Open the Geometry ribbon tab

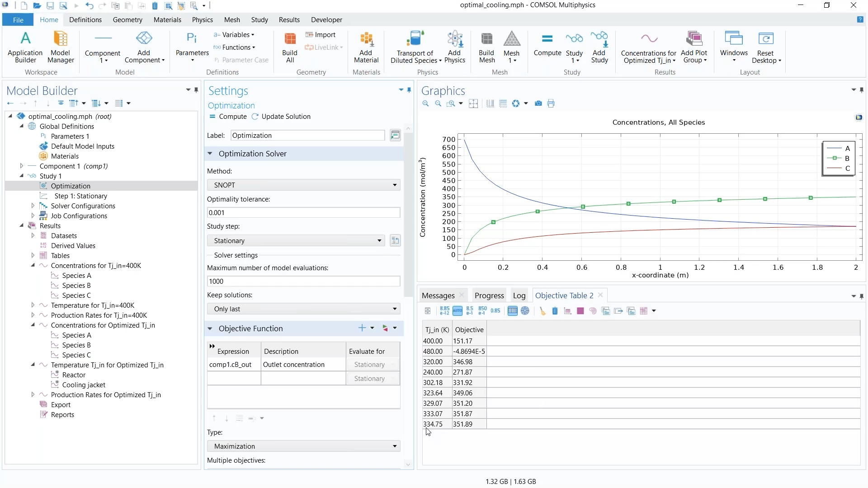127,20
